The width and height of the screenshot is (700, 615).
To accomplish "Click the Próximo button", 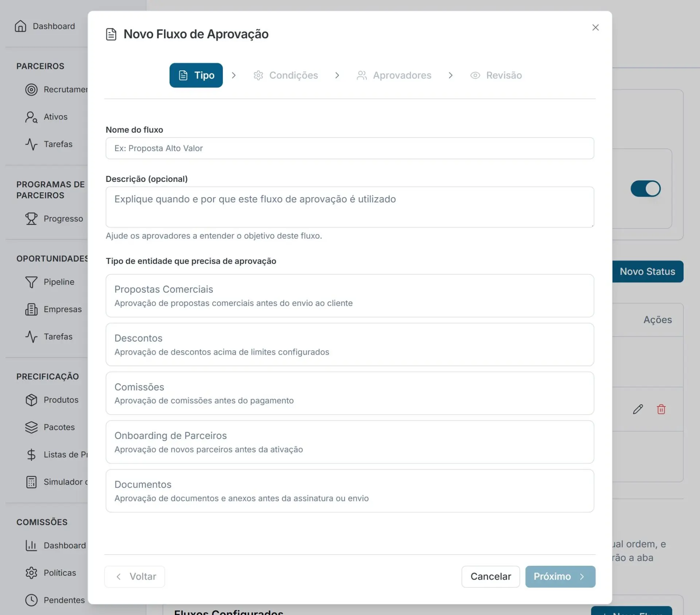I will [x=560, y=577].
